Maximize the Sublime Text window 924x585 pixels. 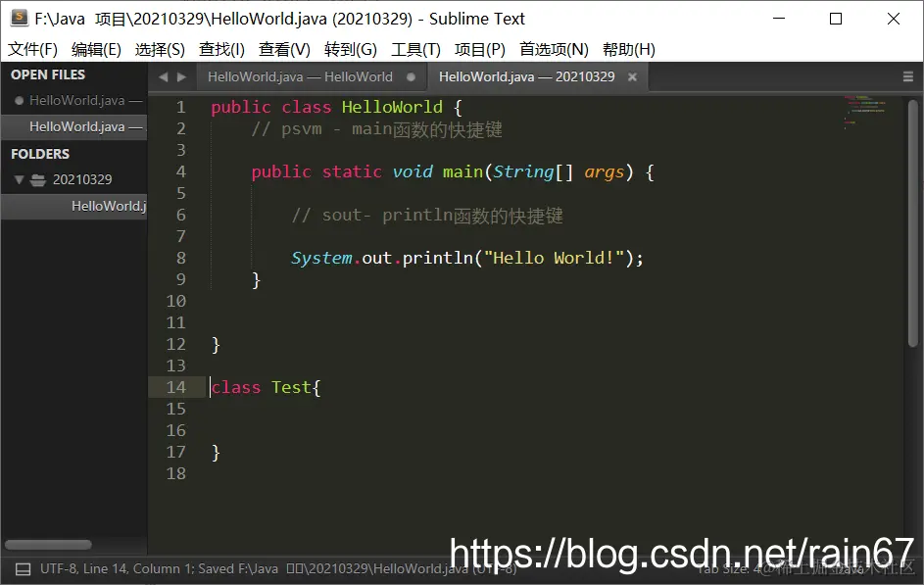[836, 19]
